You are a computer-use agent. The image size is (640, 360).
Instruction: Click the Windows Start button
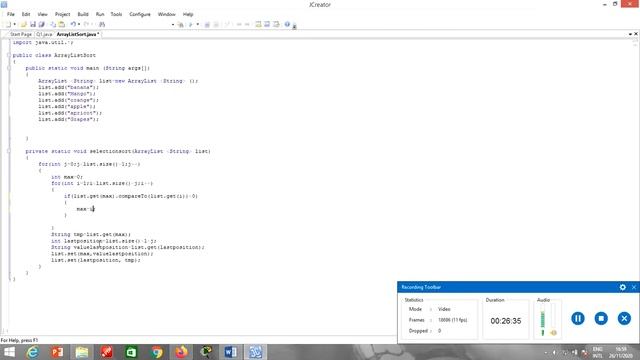click(9, 352)
